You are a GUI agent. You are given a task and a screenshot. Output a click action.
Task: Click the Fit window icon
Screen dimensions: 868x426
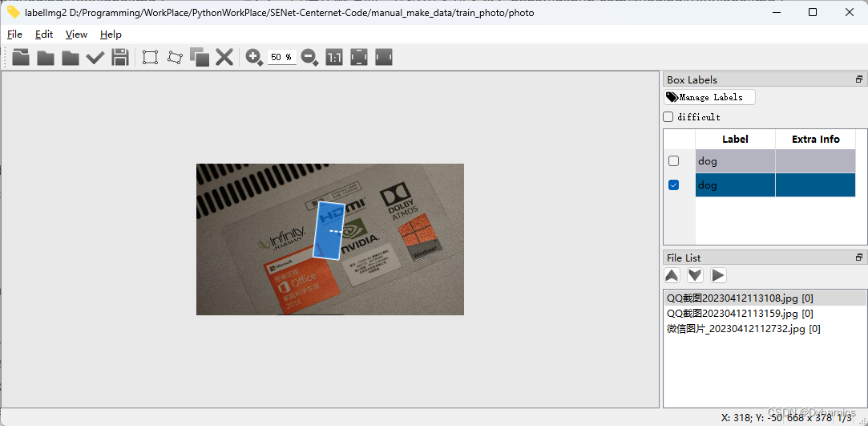[359, 57]
